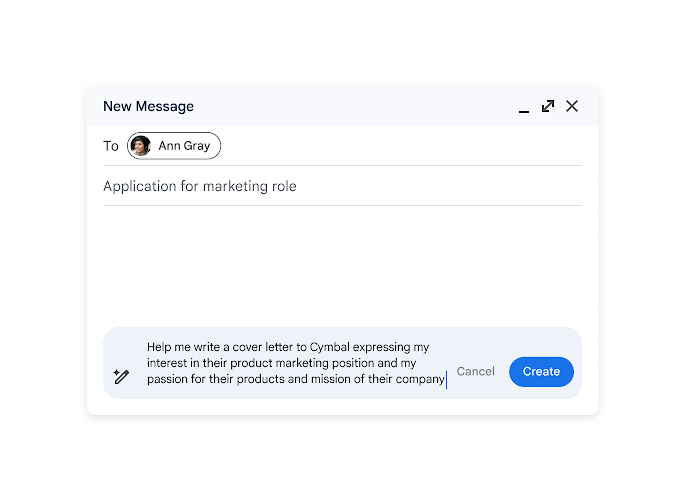
Task: Click the word Cymbal in the prompt
Action: point(330,347)
